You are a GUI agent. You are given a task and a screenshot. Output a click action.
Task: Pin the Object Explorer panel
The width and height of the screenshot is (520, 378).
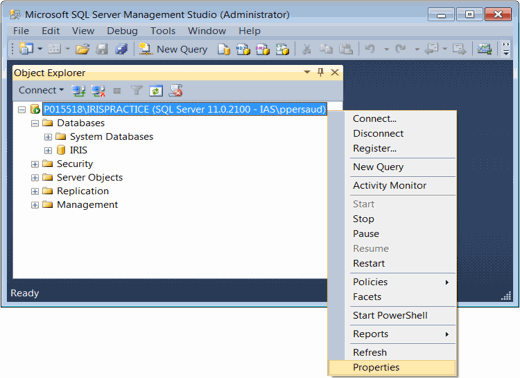321,72
